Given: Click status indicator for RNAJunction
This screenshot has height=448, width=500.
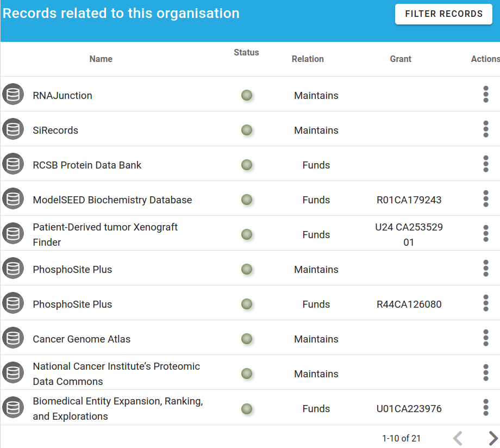Looking at the screenshot, I should [247, 95].
